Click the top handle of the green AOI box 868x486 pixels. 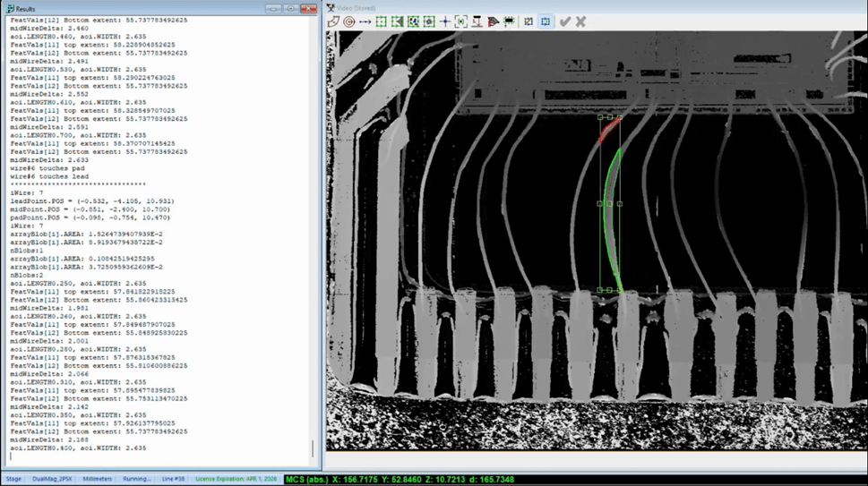pos(609,116)
